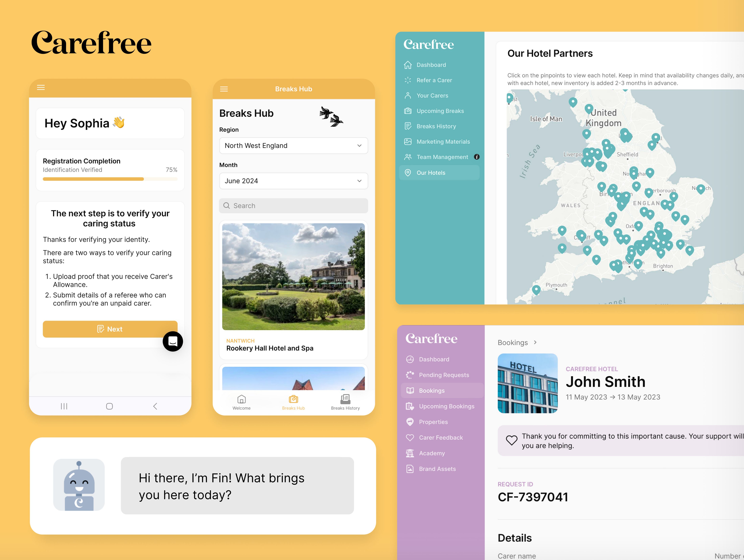This screenshot has height=560, width=744.
Task: Switch to the Breaks History bottom tab
Action: [345, 402]
